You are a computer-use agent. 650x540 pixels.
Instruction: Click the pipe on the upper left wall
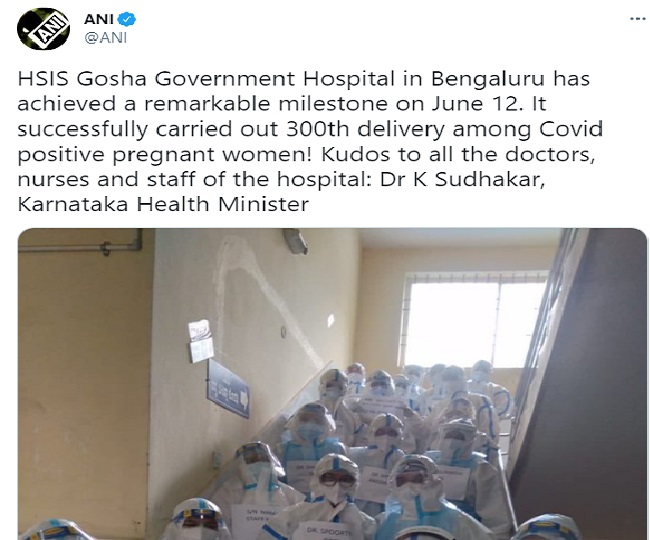coord(81,245)
